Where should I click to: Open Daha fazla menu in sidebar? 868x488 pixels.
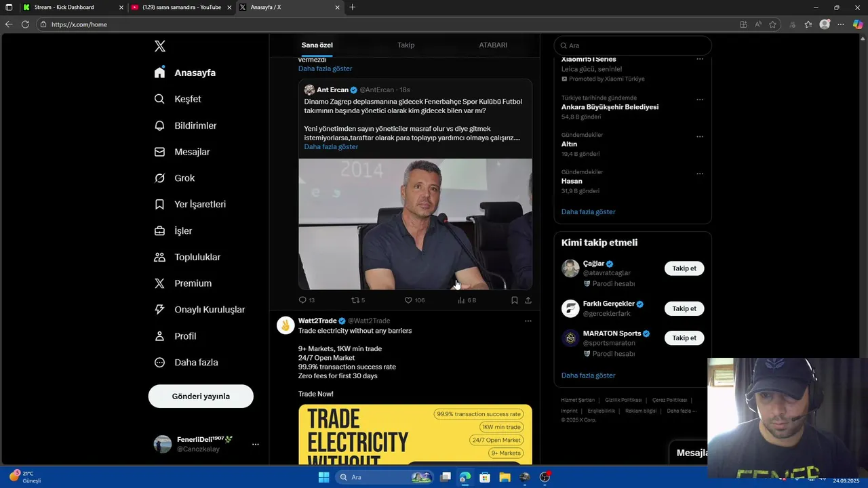point(186,363)
